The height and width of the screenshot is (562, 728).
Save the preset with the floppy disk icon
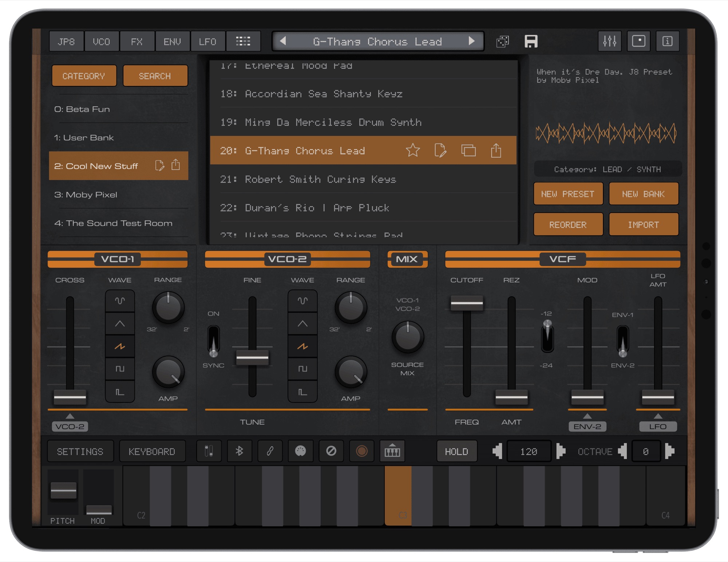(531, 42)
